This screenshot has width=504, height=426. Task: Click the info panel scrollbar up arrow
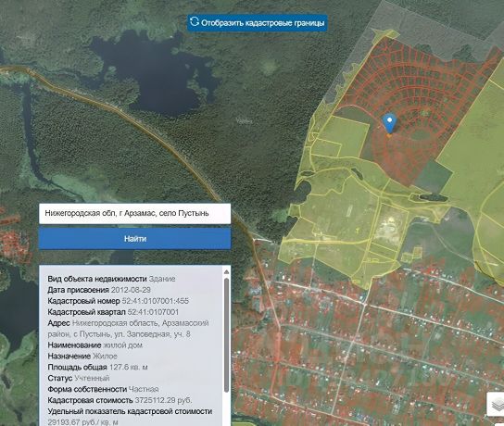[x=226, y=272]
